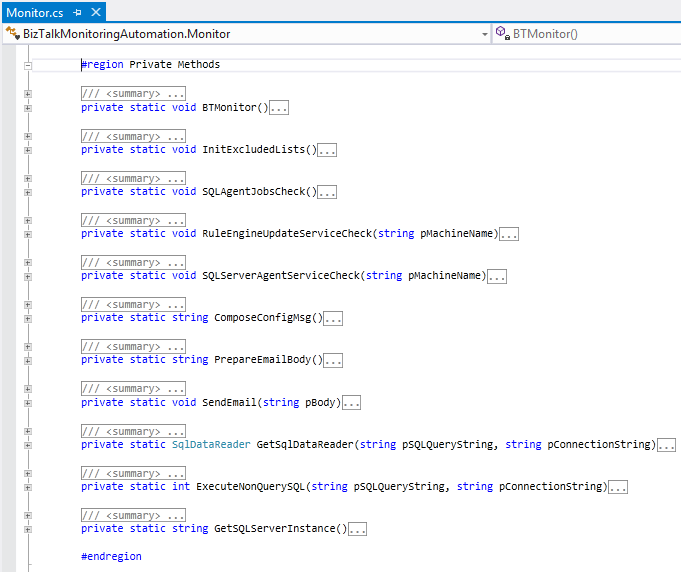Image resolution: width=681 pixels, height=572 pixels.
Task: Click the 'InitExcludedLists()' method name
Action: 259,149
